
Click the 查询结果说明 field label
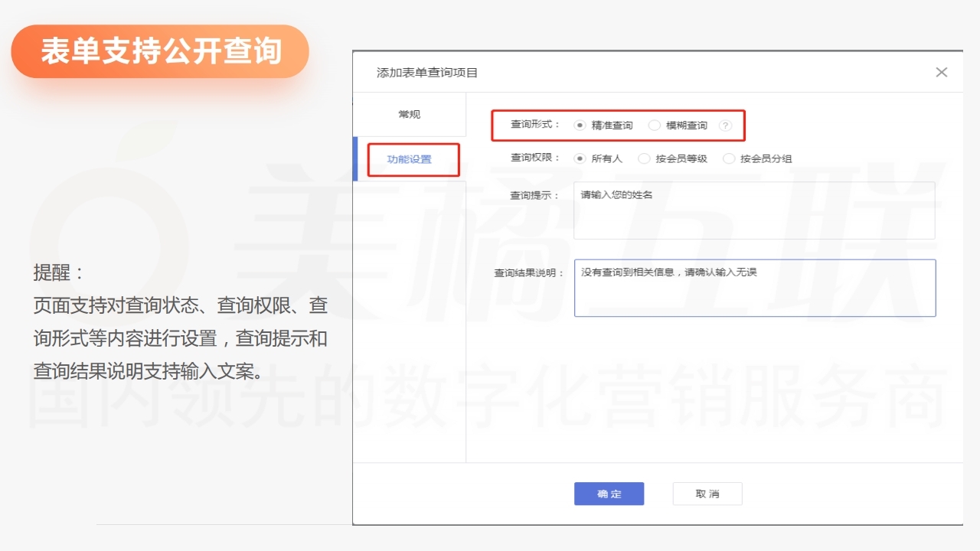[529, 273]
